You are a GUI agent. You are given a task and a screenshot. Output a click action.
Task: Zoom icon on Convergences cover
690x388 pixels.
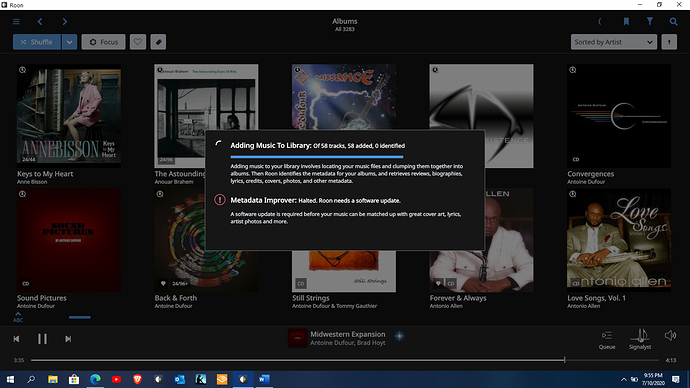573,70
